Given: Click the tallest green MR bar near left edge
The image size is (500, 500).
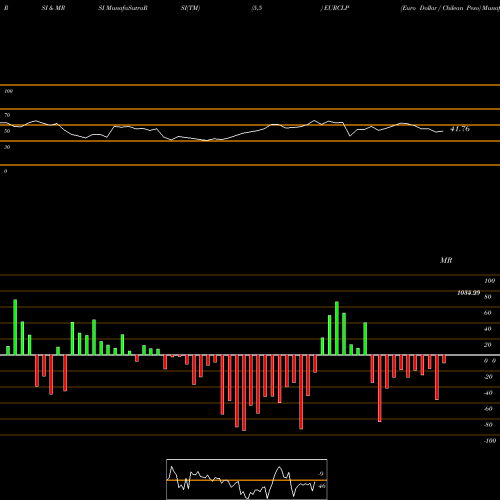Looking at the screenshot, I should [x=15, y=327].
